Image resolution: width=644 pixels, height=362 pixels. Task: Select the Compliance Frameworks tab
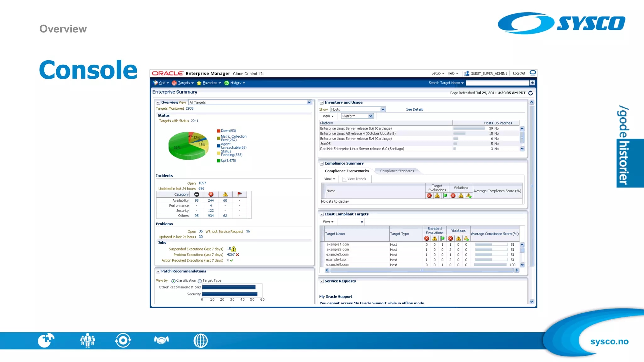coord(347,171)
